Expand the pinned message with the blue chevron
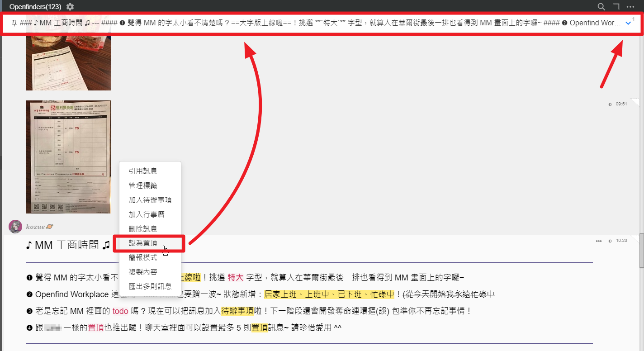644x351 pixels. (628, 23)
